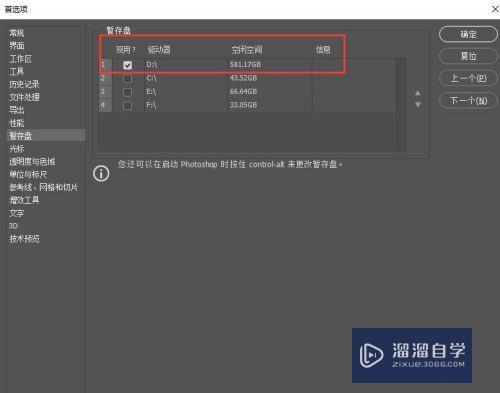Open the 导出 preferences category
This screenshot has height=393, width=500.
(x=17, y=110)
